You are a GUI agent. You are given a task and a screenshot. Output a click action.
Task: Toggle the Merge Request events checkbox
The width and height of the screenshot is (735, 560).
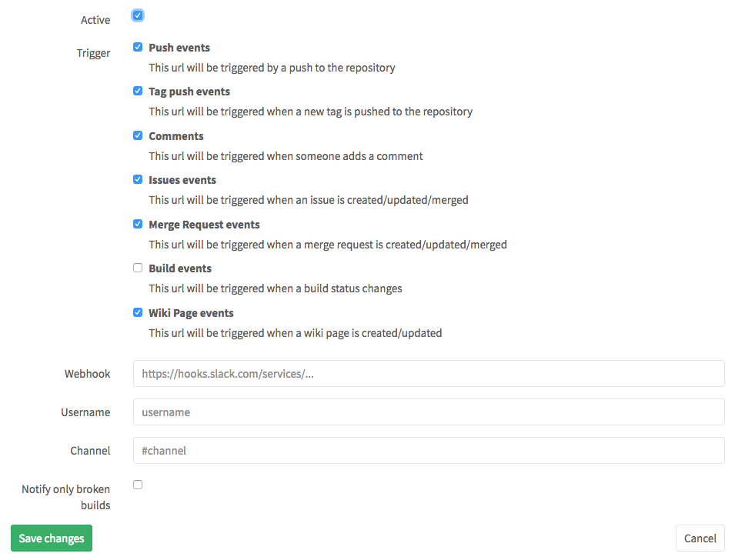click(x=138, y=224)
